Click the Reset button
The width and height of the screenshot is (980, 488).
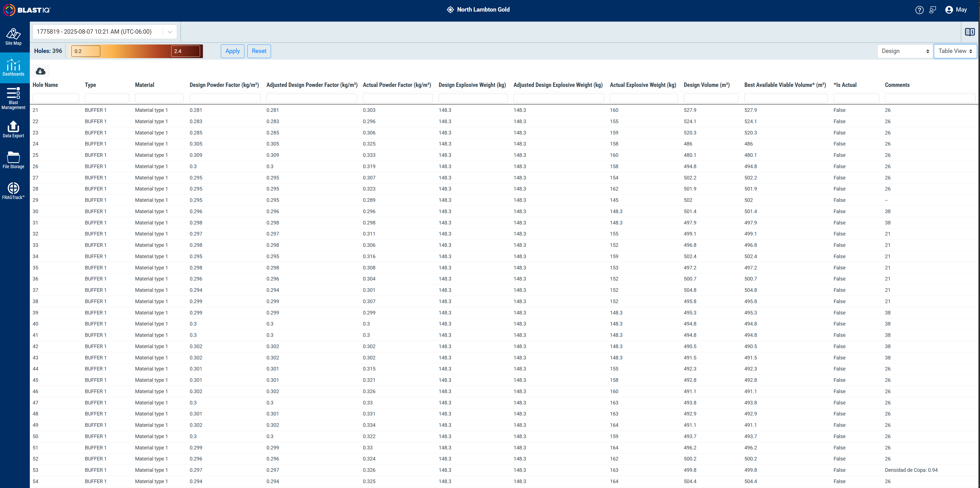tap(259, 51)
